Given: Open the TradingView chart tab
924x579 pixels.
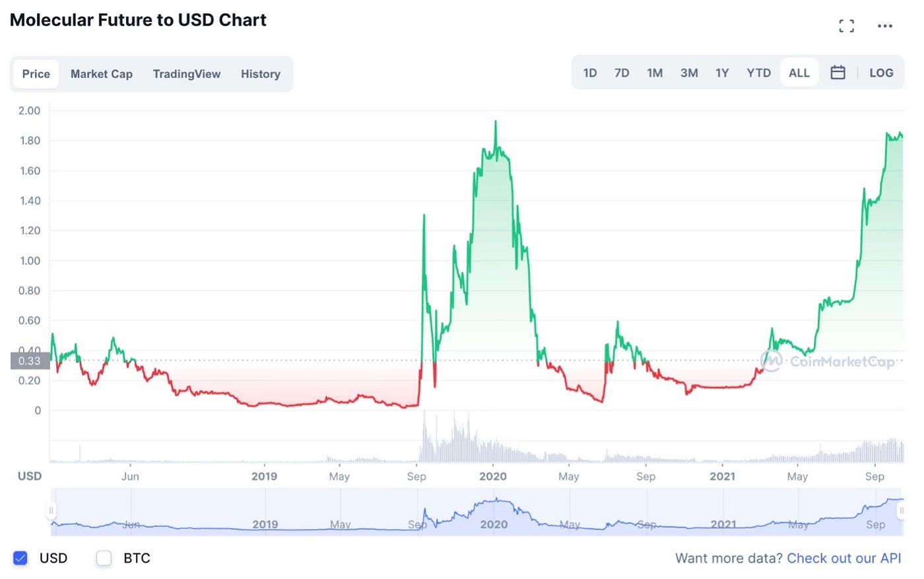Looking at the screenshot, I should point(187,74).
